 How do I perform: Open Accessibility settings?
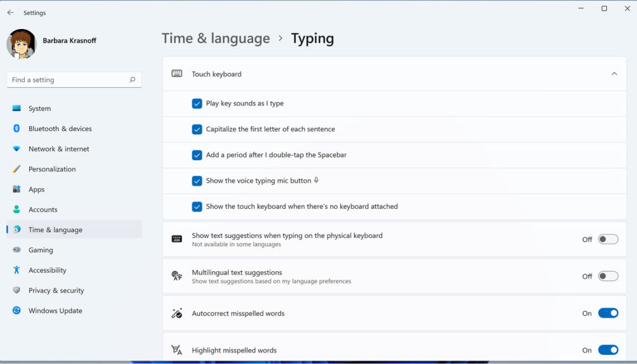(47, 270)
